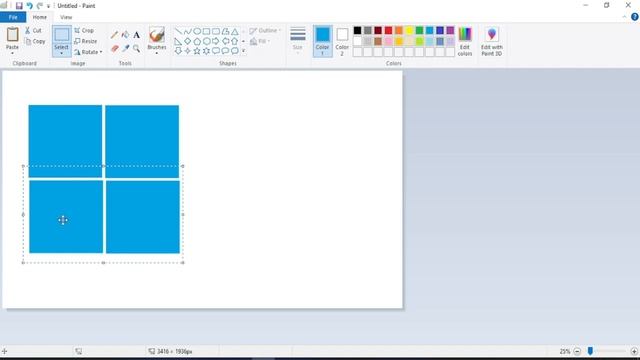Screen dimensions: 640x360
Task: Choose the Pentagon shape
Action: pos(197,41)
